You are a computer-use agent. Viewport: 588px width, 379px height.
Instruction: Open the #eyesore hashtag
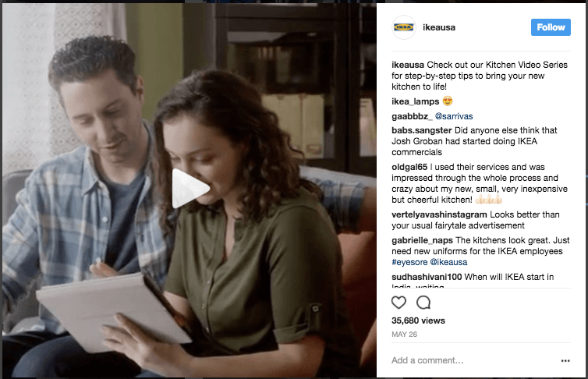tap(409, 262)
